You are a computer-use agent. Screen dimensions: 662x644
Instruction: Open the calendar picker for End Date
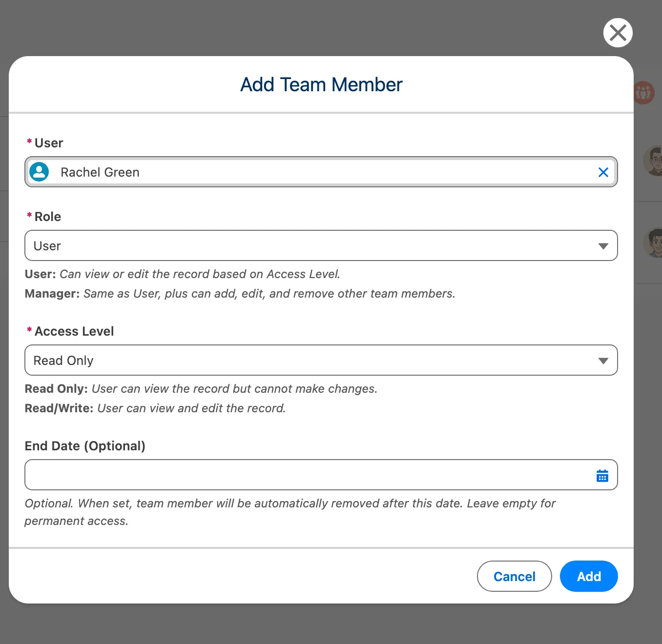coord(602,475)
